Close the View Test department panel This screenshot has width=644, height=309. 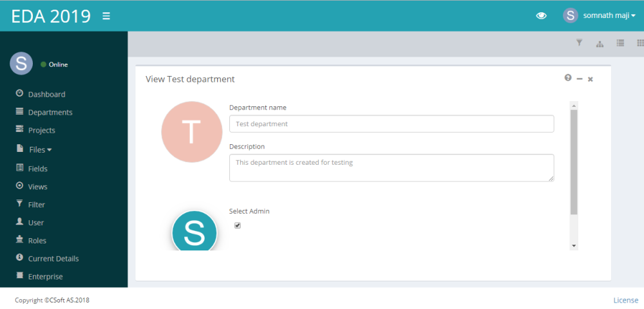tap(590, 79)
